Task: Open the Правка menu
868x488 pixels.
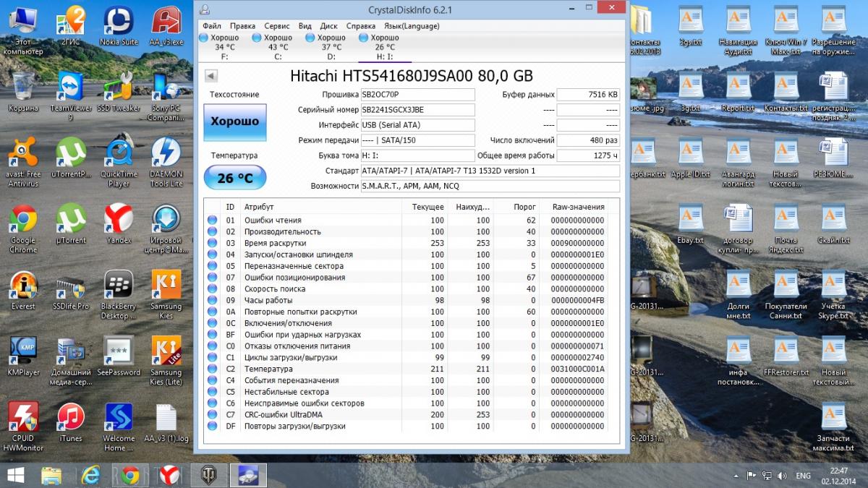Action: coord(242,26)
